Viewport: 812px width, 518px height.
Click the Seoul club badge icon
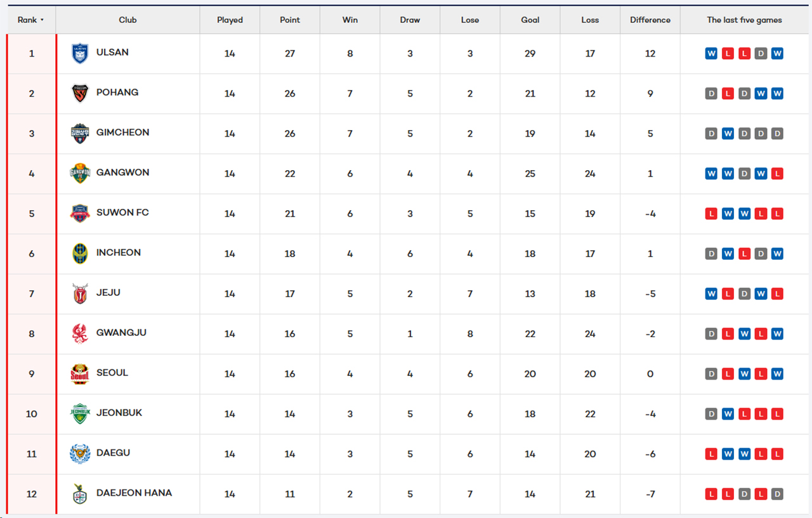(x=80, y=374)
